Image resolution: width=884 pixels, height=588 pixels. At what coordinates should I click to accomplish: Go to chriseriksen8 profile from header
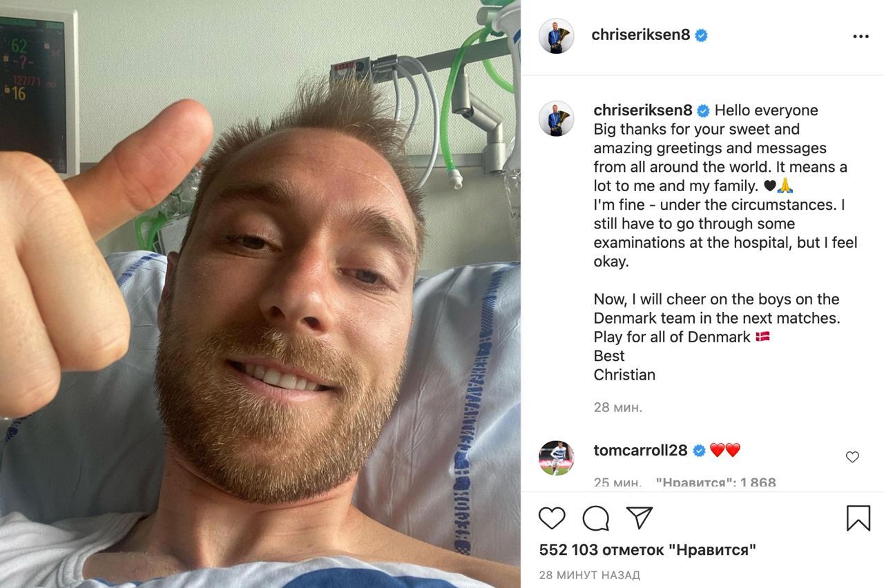tap(641, 35)
